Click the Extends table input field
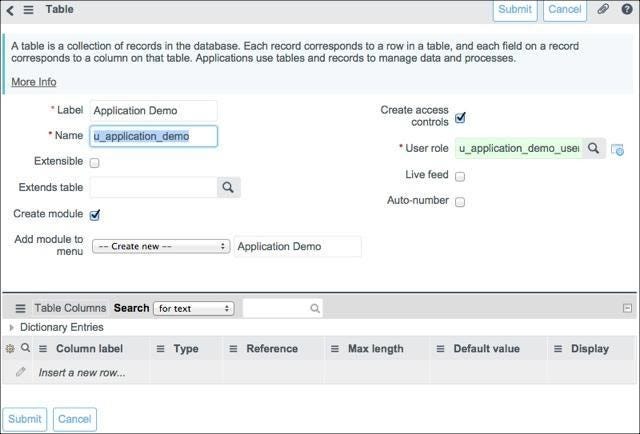This screenshot has width=640, height=434. (x=153, y=187)
